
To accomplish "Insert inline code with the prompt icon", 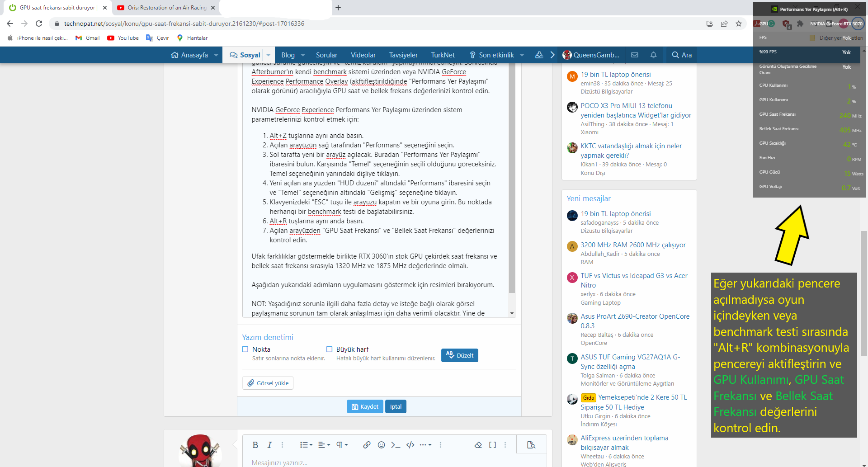I will click(396, 445).
